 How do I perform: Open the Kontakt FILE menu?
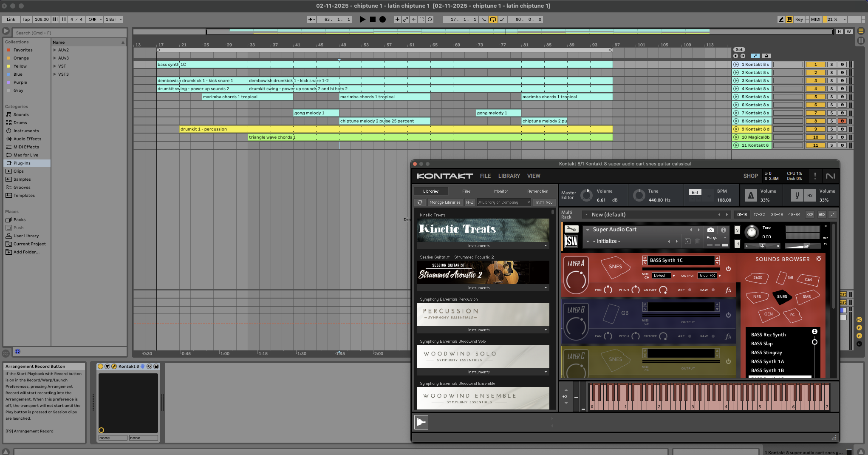[x=485, y=176]
